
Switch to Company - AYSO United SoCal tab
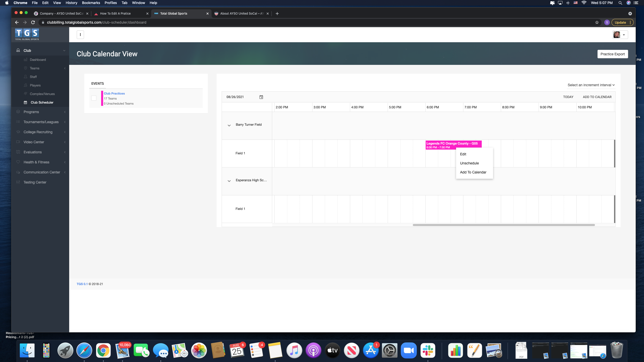coord(61,14)
